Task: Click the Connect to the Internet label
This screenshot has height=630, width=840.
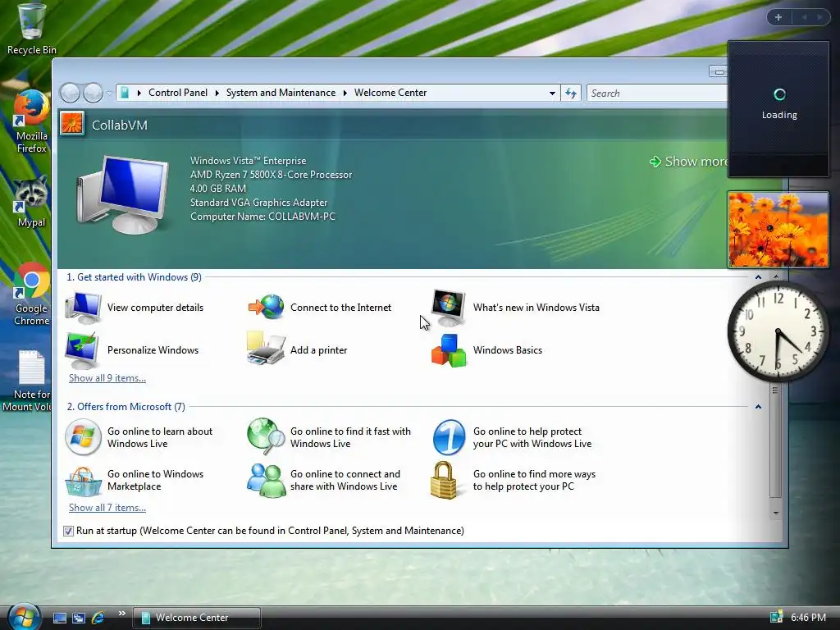Action: tap(340, 308)
